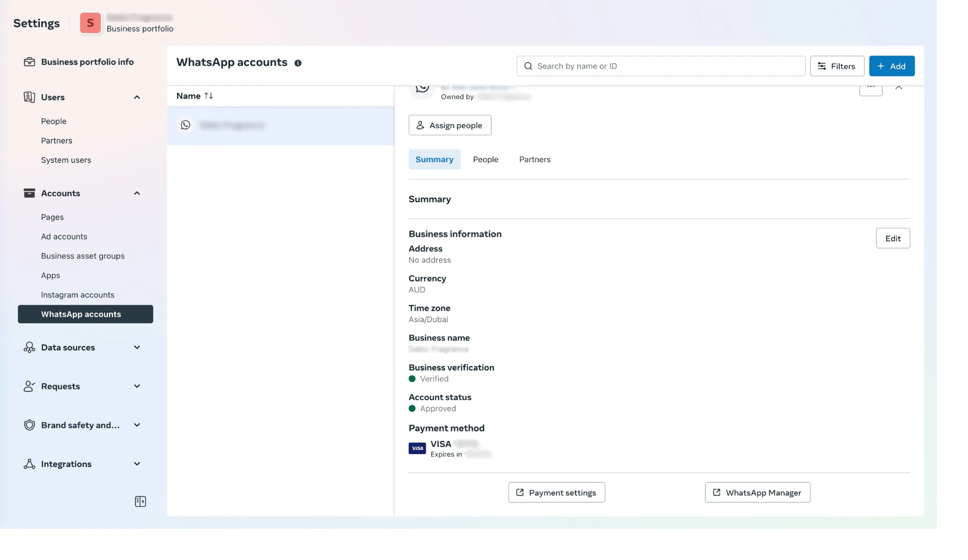The width and height of the screenshot is (968, 560).
Task: Click Assign people button
Action: [450, 125]
